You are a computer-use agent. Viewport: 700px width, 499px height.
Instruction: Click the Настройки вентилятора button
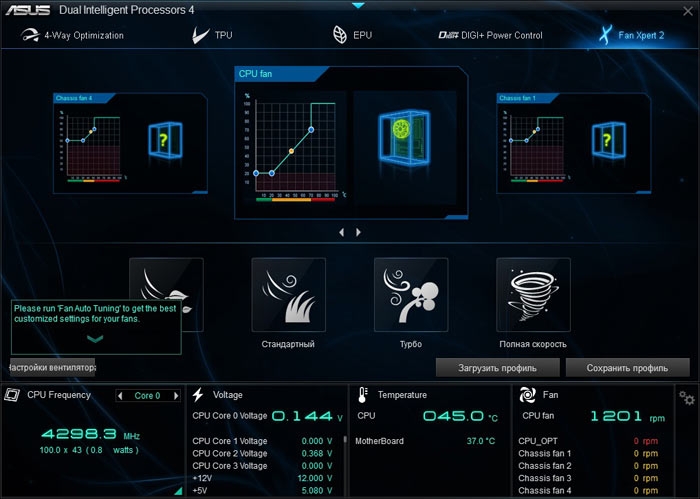click(53, 367)
